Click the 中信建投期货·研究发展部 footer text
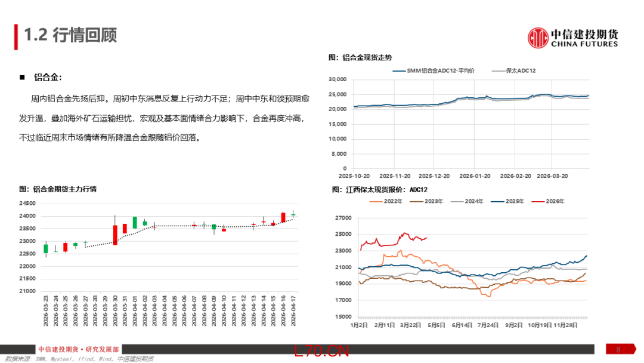Screen dimensions: 644x363 point(78,349)
